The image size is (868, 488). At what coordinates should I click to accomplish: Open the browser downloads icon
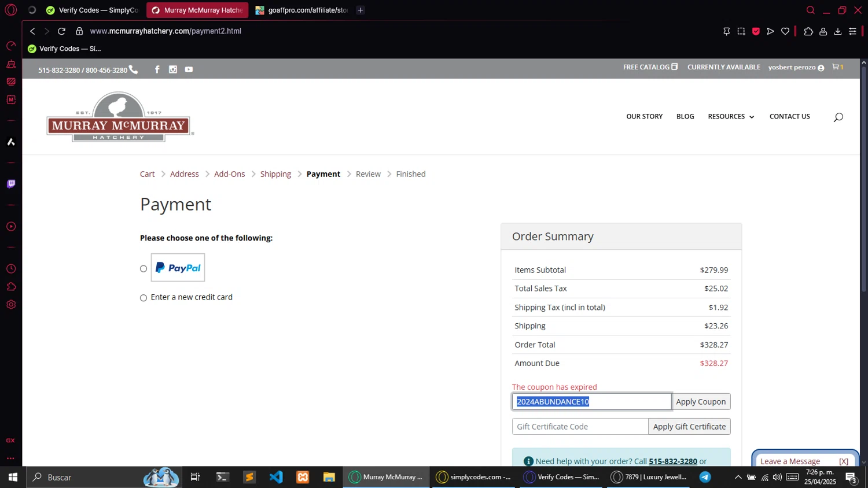pos(838,31)
